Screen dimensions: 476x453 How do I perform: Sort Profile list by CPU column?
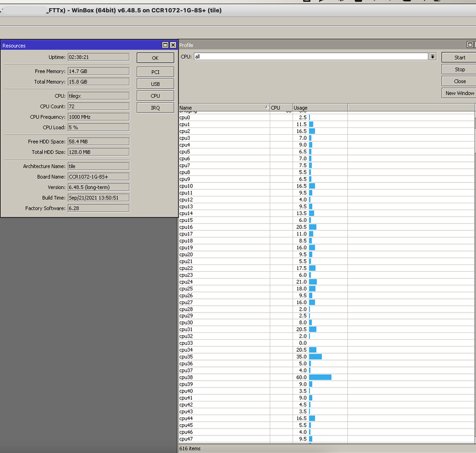(281, 108)
